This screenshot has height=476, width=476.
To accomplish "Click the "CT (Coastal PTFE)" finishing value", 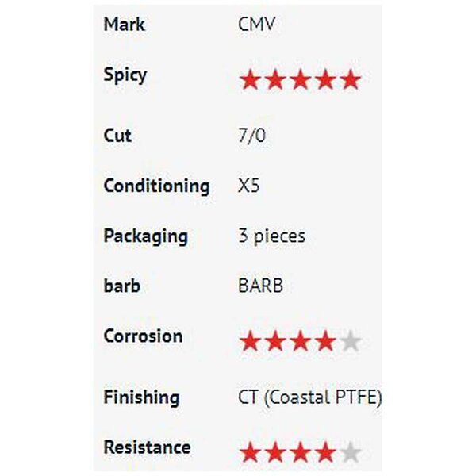I will [x=309, y=397].
